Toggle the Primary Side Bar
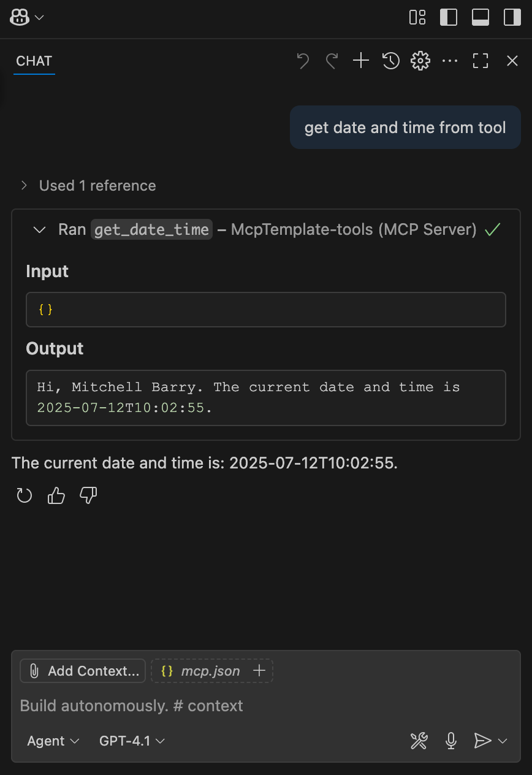Image resolution: width=532 pixels, height=775 pixels. pos(449,17)
